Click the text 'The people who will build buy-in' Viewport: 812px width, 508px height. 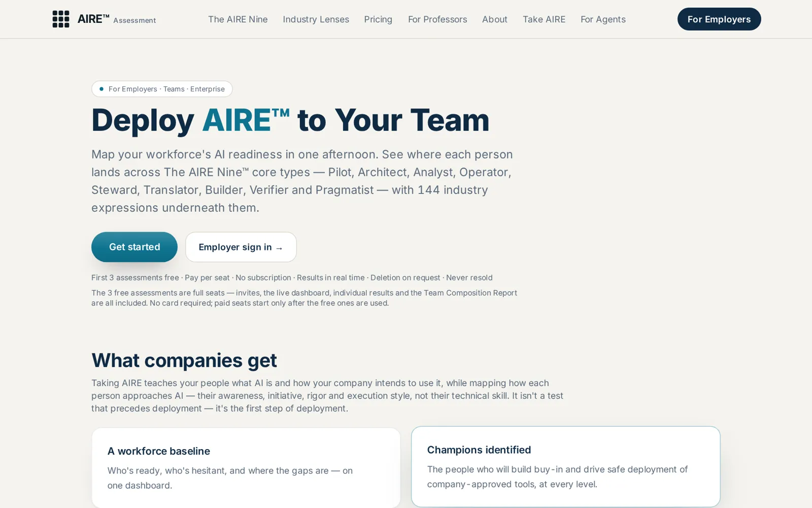tap(557, 477)
